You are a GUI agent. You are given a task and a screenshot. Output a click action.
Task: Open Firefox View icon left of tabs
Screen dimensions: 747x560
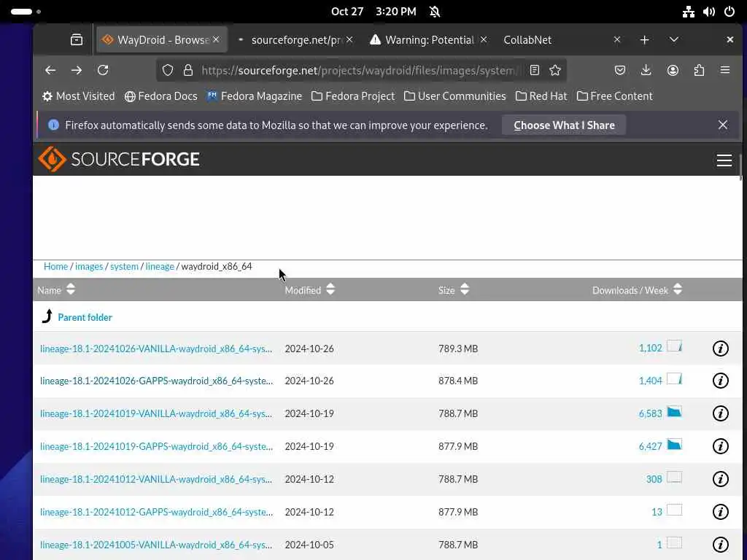[76, 39]
